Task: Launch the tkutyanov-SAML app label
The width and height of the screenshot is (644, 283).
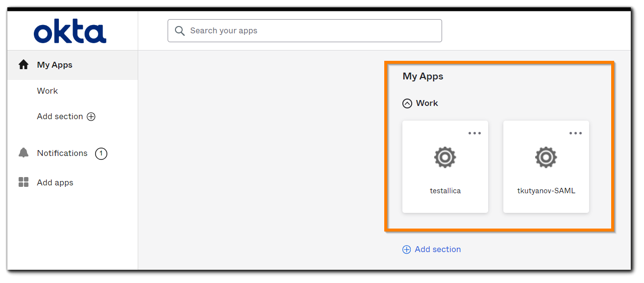Action: pos(546,191)
